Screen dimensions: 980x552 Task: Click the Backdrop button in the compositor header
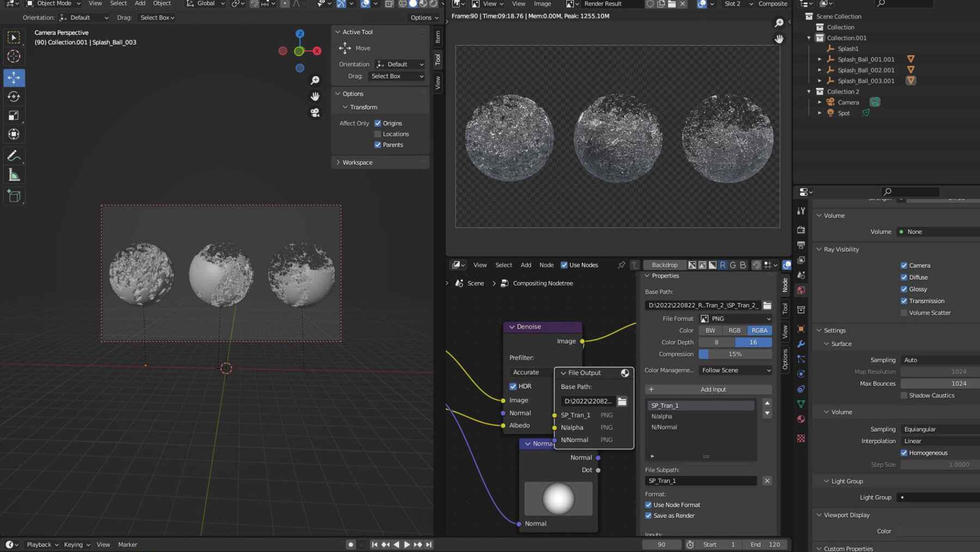pyautogui.click(x=664, y=265)
